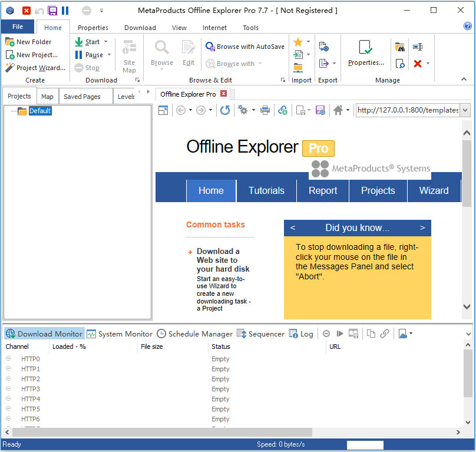Expand the Start button dropdown arrow
The height and width of the screenshot is (452, 476).
(x=106, y=42)
